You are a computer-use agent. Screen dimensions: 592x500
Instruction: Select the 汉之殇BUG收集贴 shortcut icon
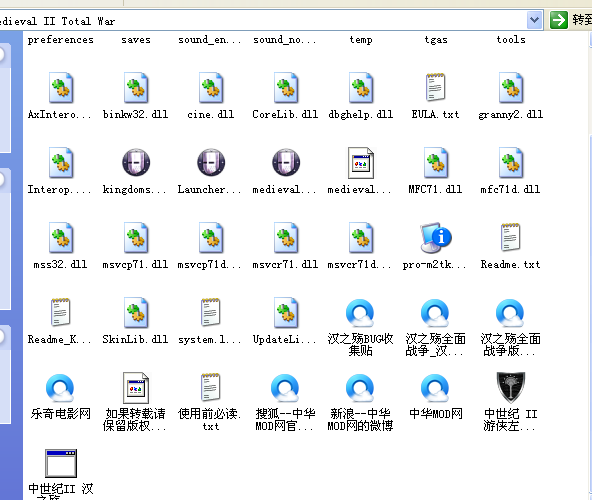tap(360, 313)
